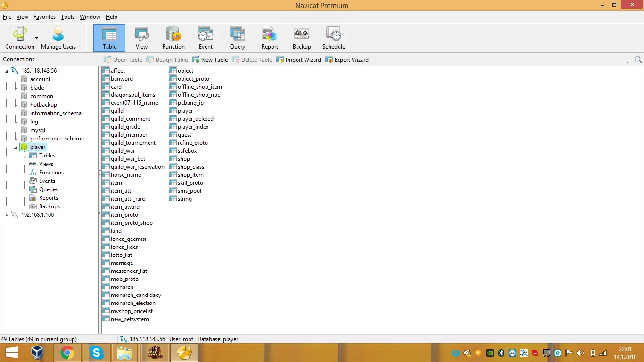This screenshot has width=644, height=362.
Task: Switch to the View objects icon
Action: point(141,38)
